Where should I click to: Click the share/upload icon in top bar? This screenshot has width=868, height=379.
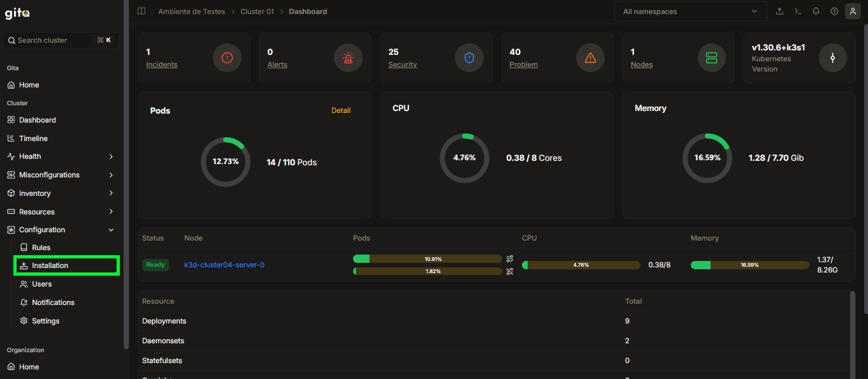(x=779, y=11)
